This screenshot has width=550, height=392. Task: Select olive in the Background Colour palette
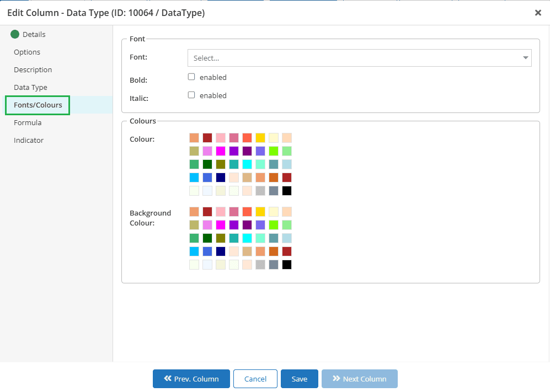click(x=221, y=238)
